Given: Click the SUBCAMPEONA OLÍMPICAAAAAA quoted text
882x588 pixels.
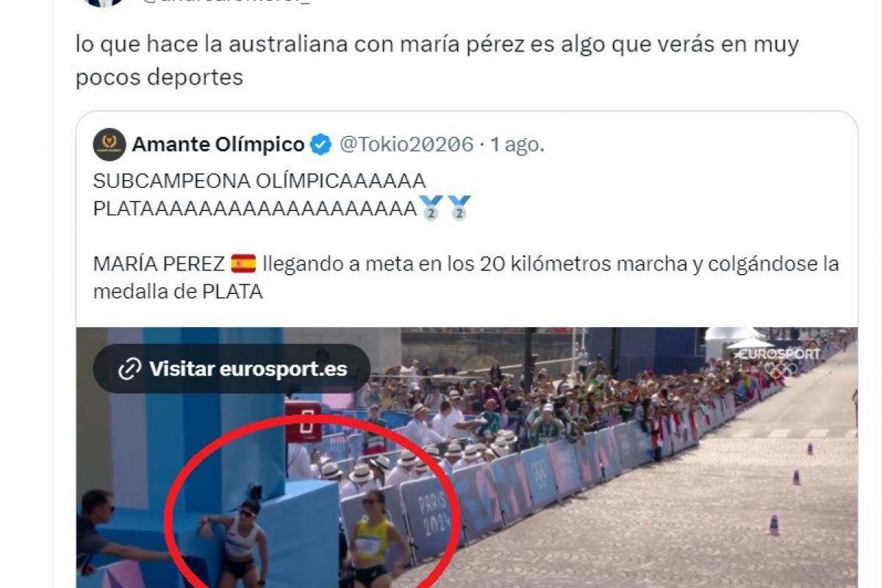Looking at the screenshot, I should click(259, 180).
